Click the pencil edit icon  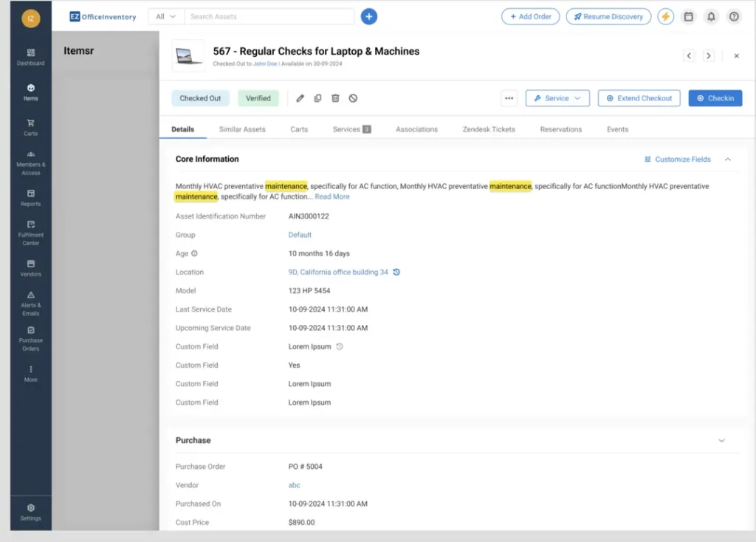(x=300, y=98)
